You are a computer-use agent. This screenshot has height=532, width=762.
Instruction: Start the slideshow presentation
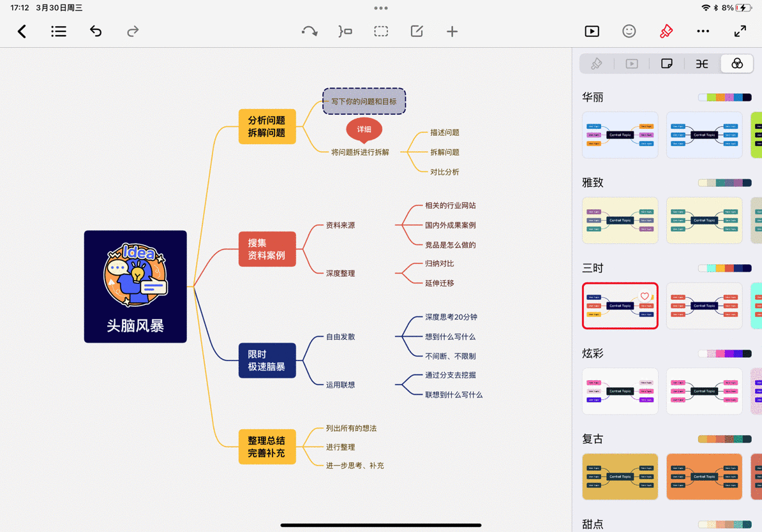591,31
